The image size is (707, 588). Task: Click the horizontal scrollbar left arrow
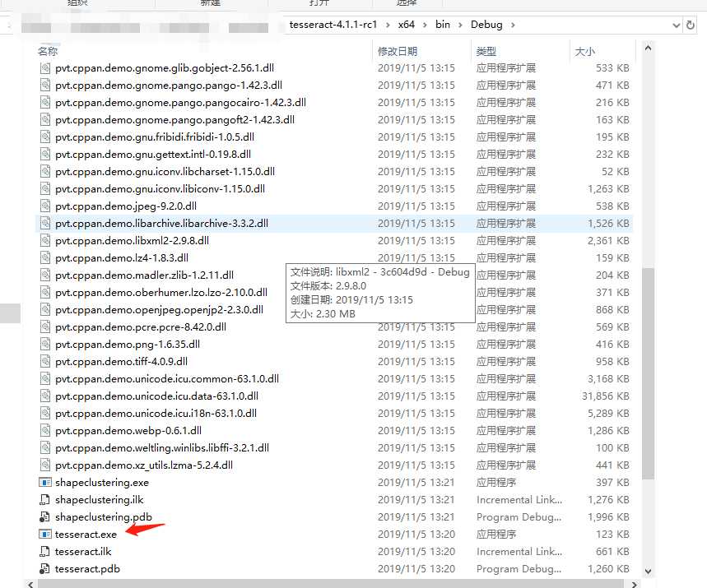coord(30,585)
